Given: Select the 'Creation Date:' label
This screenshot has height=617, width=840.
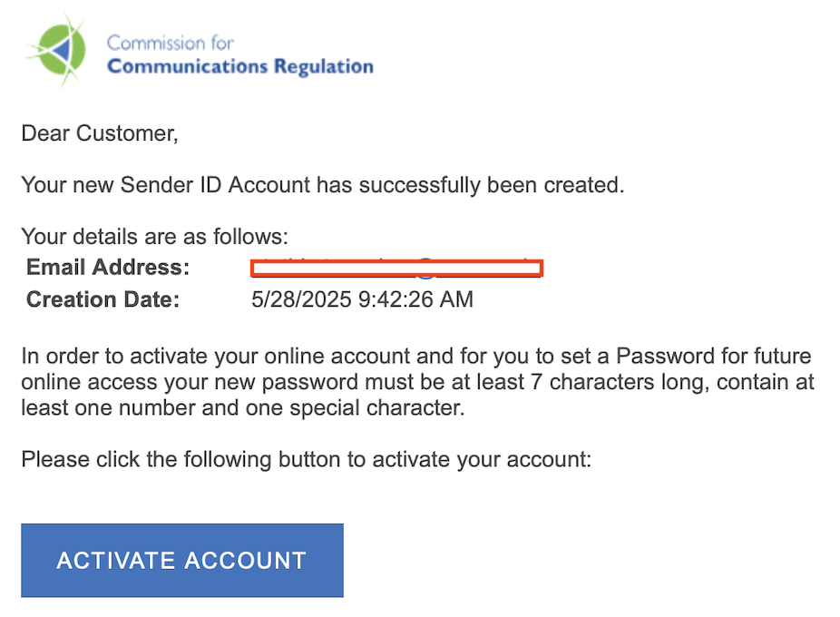Looking at the screenshot, I should (103, 299).
